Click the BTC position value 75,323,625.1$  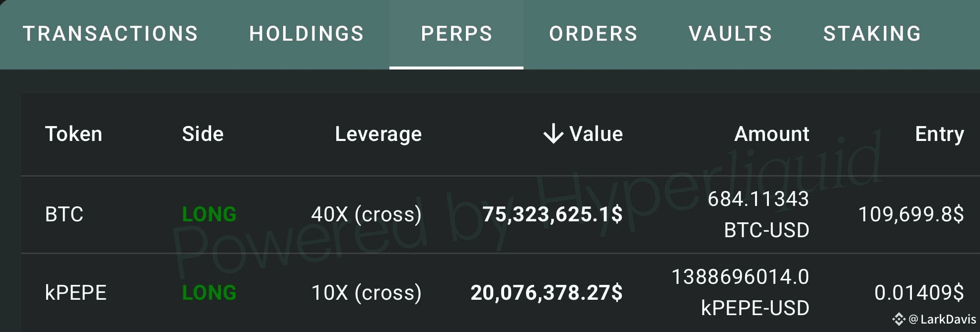coord(552,214)
